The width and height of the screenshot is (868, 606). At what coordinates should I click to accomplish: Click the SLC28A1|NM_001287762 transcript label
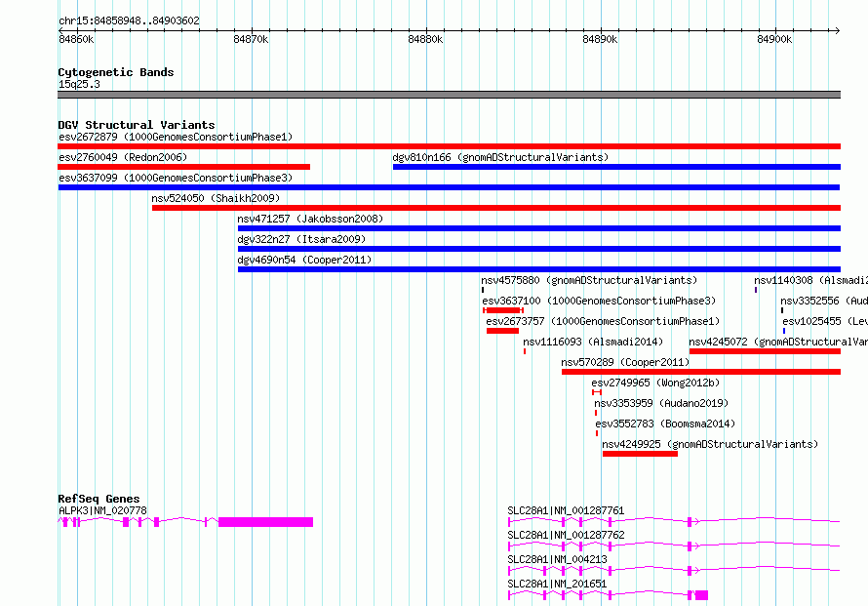pos(566,535)
